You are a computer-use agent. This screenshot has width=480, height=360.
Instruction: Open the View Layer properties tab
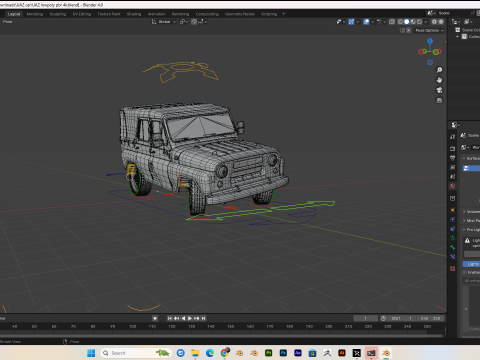(x=453, y=167)
